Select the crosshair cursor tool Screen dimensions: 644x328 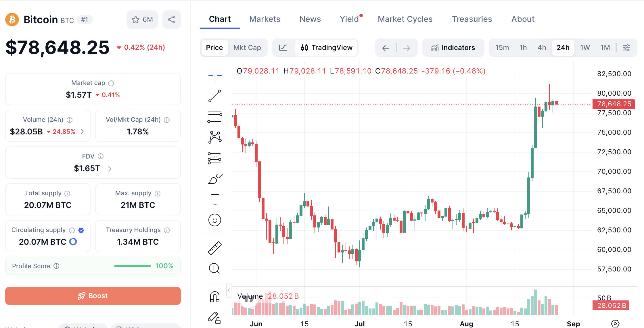pyautogui.click(x=215, y=76)
